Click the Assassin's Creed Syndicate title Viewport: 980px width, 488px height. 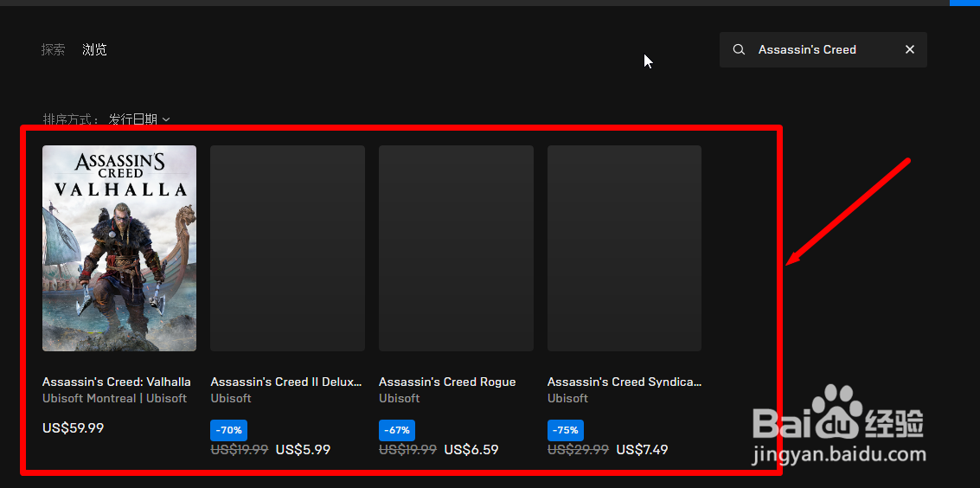tap(625, 382)
